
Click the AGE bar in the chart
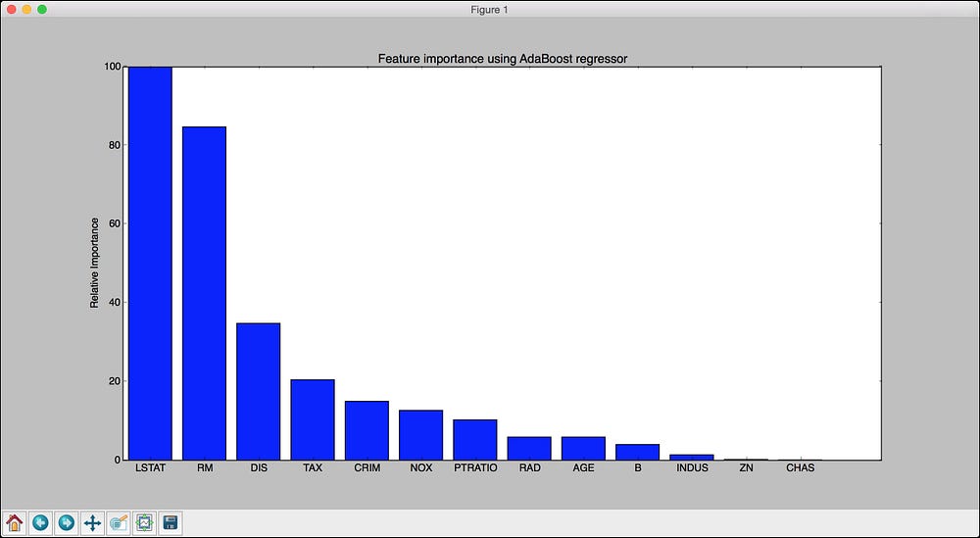(584, 448)
